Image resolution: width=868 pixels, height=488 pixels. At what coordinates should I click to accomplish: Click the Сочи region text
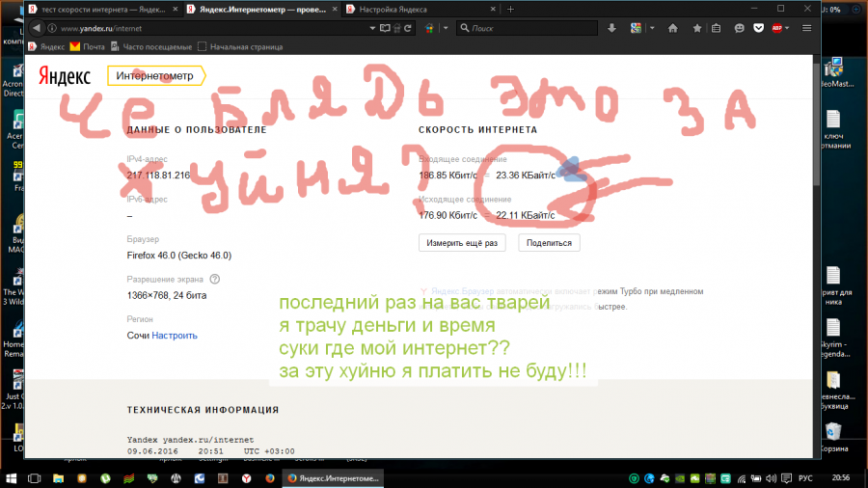click(138, 336)
